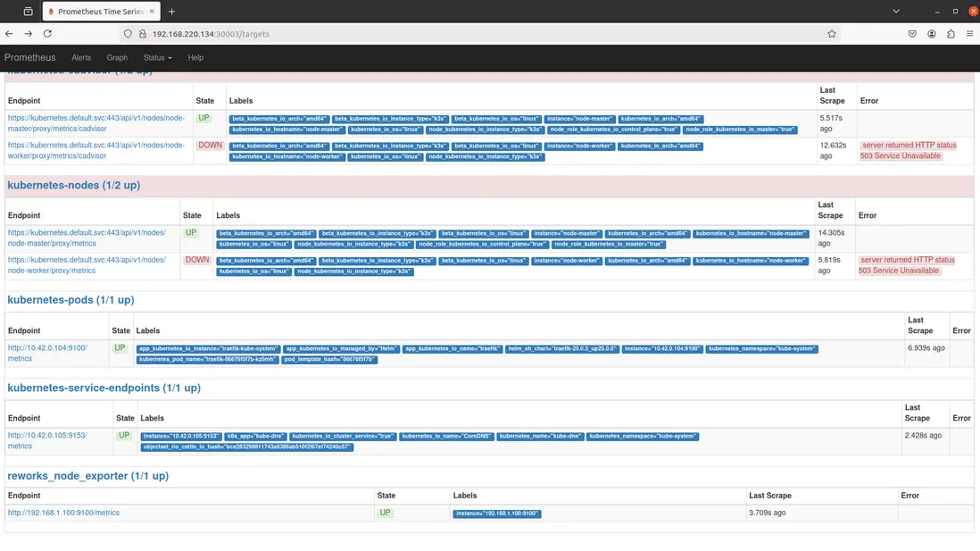Click the app_kubernetes_io_managed_by="Helm" label
This screenshot has height=551, width=980.
341,349
